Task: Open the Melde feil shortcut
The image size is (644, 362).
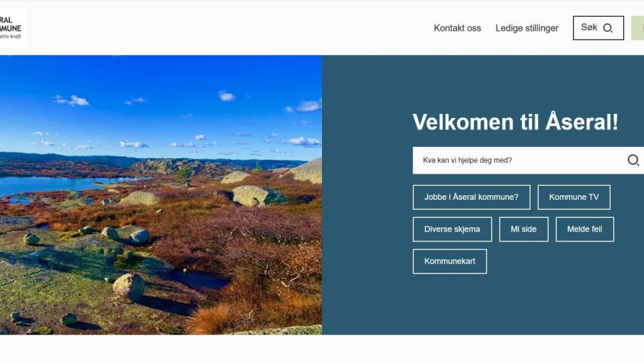Action: [585, 229]
